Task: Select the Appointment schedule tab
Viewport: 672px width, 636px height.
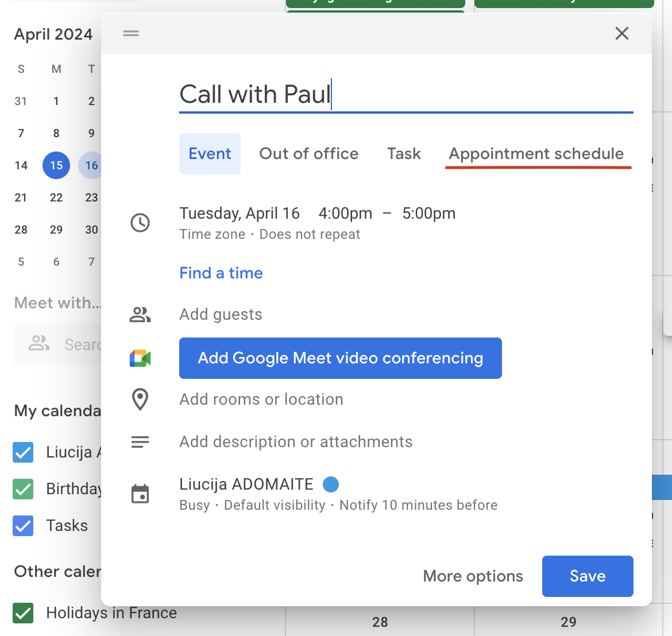Action: tap(537, 153)
